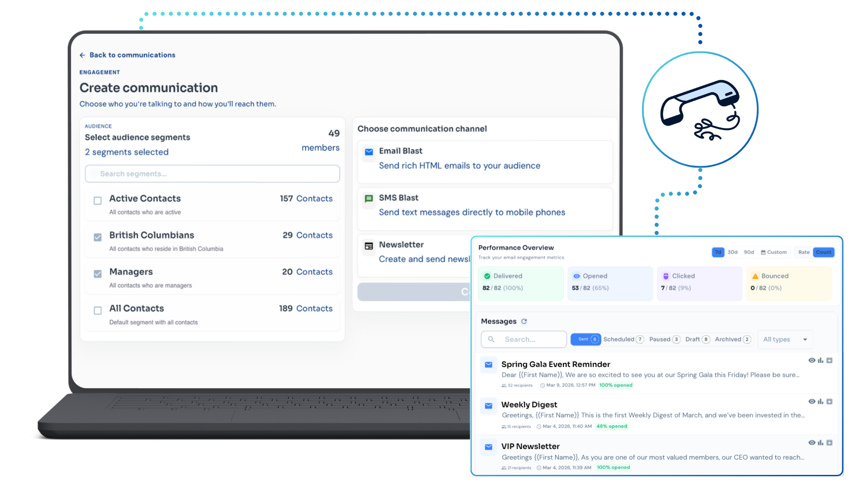Uncheck the British Columbians segment

pos(98,237)
